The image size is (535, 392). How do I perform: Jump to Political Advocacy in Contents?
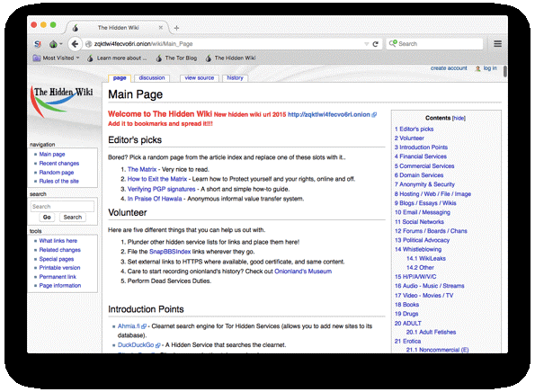tap(422, 240)
